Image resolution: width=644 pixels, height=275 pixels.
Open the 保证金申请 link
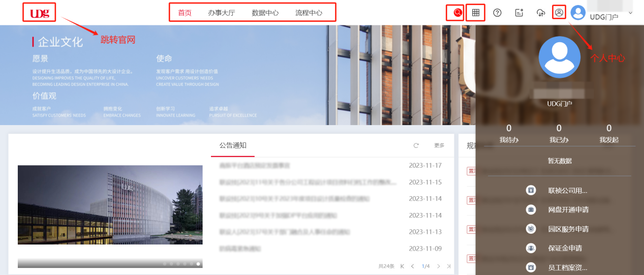point(565,248)
